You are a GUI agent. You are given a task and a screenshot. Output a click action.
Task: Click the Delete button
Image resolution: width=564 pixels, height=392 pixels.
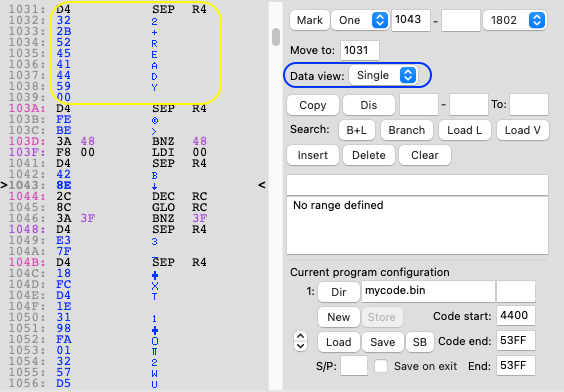coord(369,155)
